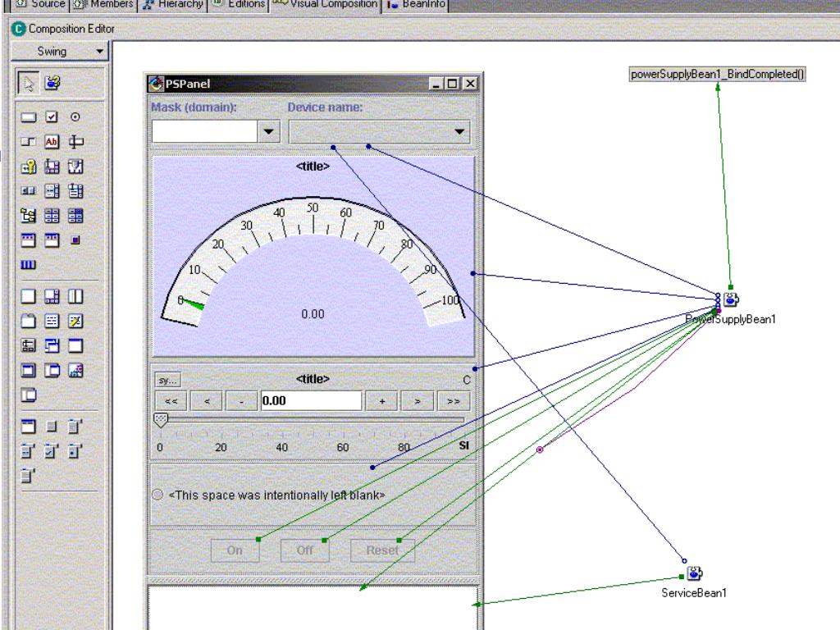This screenshot has height=630, width=840.
Task: Select the JButton bean from palette
Action: click(x=29, y=118)
